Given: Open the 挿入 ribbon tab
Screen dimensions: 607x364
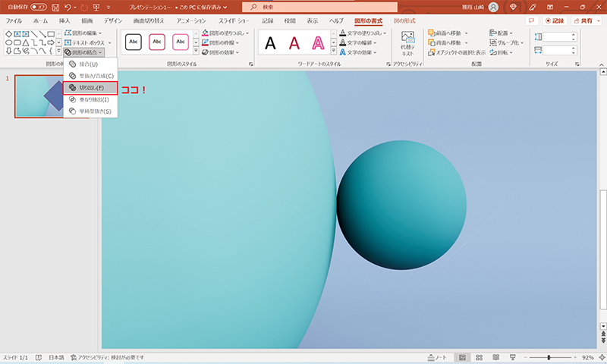Looking at the screenshot, I should (64, 20).
